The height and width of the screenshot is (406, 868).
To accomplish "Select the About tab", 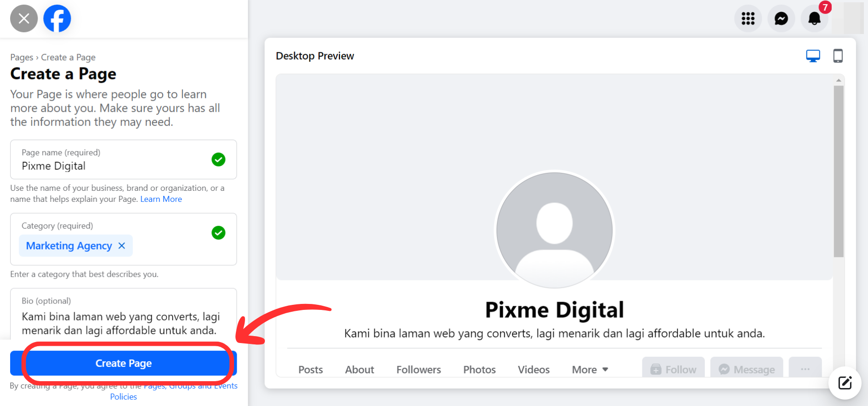I will [x=360, y=370].
